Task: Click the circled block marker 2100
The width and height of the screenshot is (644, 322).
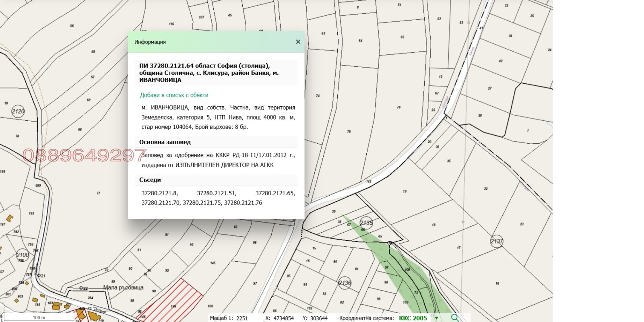Action: pos(23,255)
